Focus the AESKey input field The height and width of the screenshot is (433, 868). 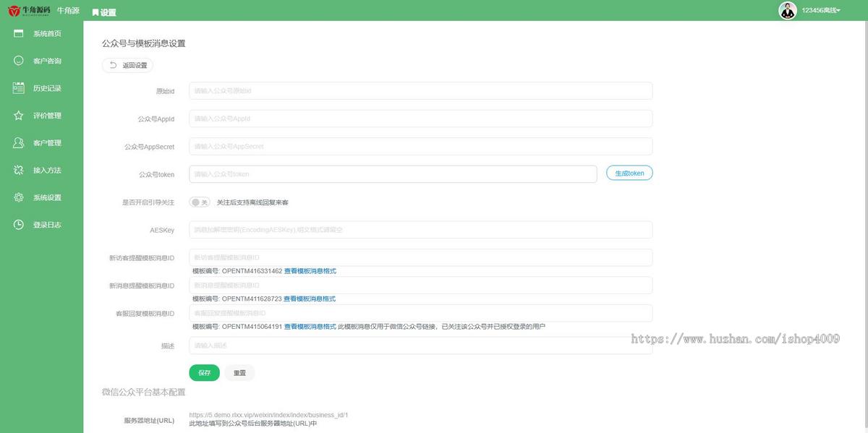(421, 230)
